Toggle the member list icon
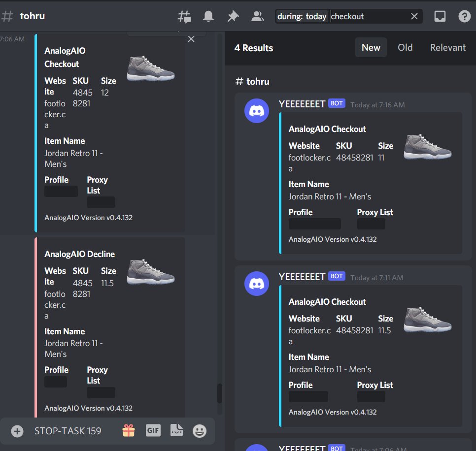The image size is (476, 451). coord(257,16)
